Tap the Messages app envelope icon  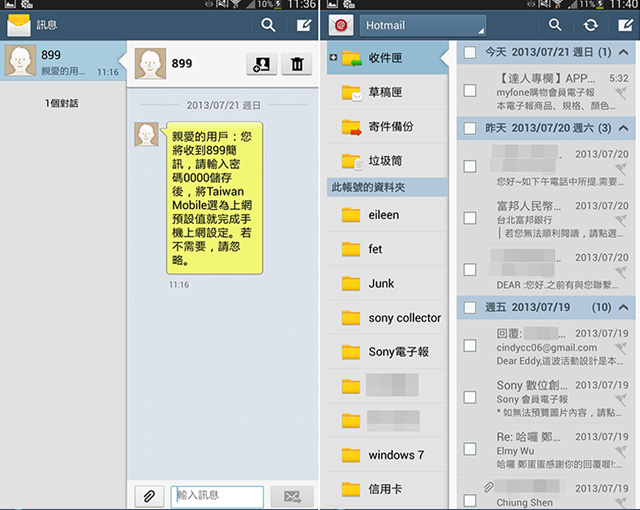coord(19,25)
